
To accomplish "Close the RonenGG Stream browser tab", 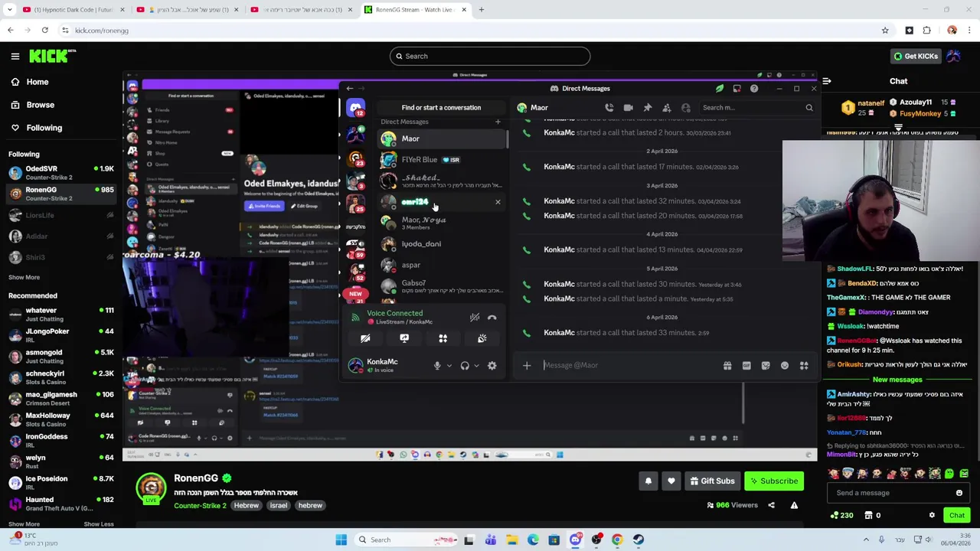I will coord(464,10).
